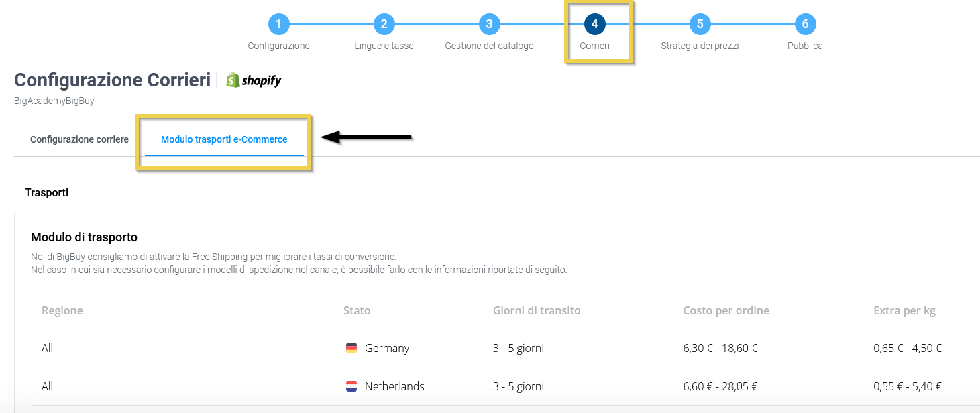The width and height of the screenshot is (980, 413).
Task: Click step 1 Configurazione circle
Action: click(278, 25)
